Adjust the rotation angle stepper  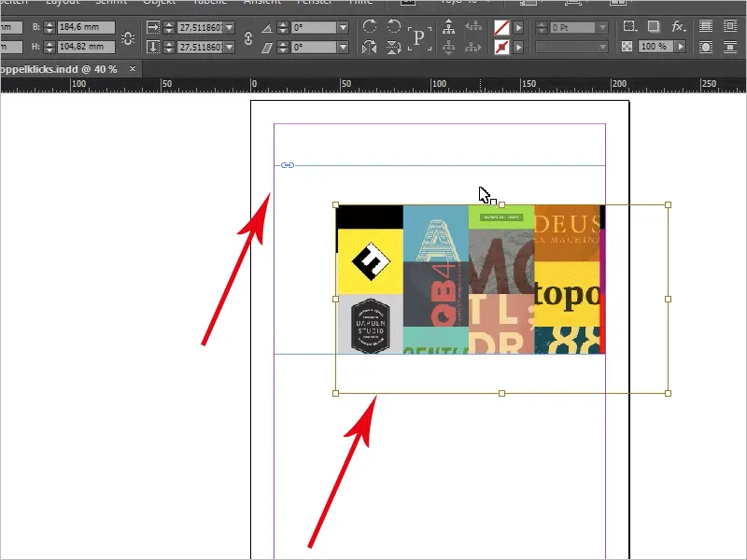(x=283, y=28)
